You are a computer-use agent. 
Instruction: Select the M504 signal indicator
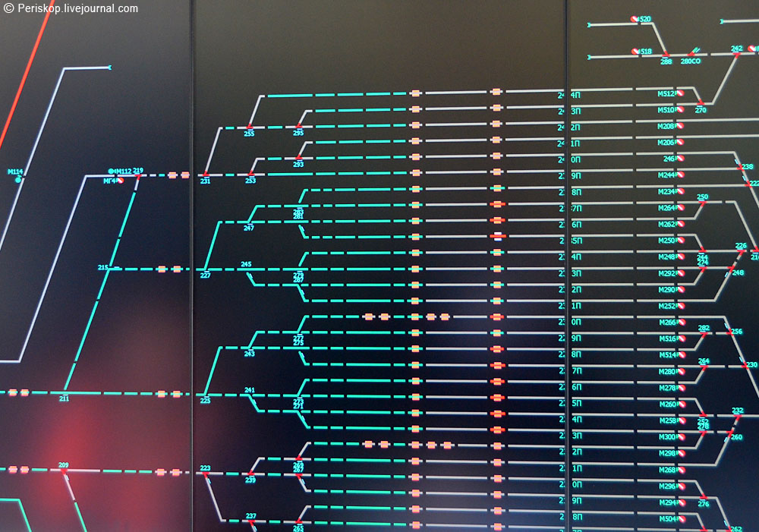680,519
